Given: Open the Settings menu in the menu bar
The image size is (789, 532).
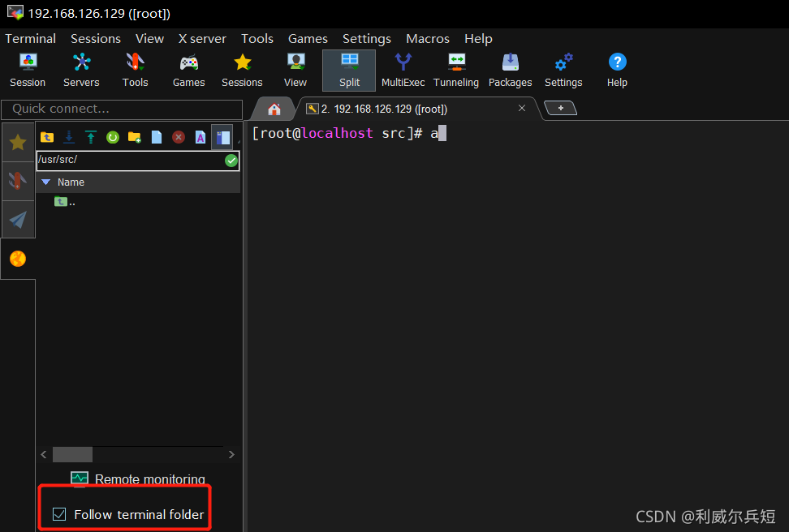Looking at the screenshot, I should click(367, 39).
